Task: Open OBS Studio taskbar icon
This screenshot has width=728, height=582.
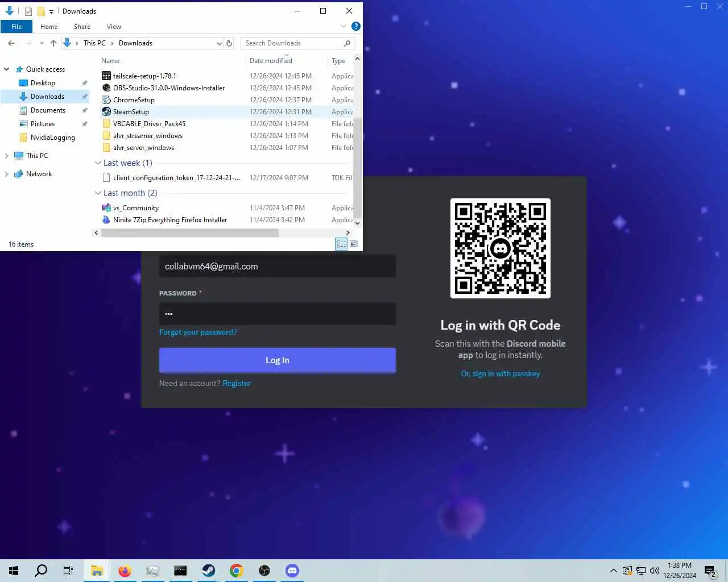Action: click(264, 571)
